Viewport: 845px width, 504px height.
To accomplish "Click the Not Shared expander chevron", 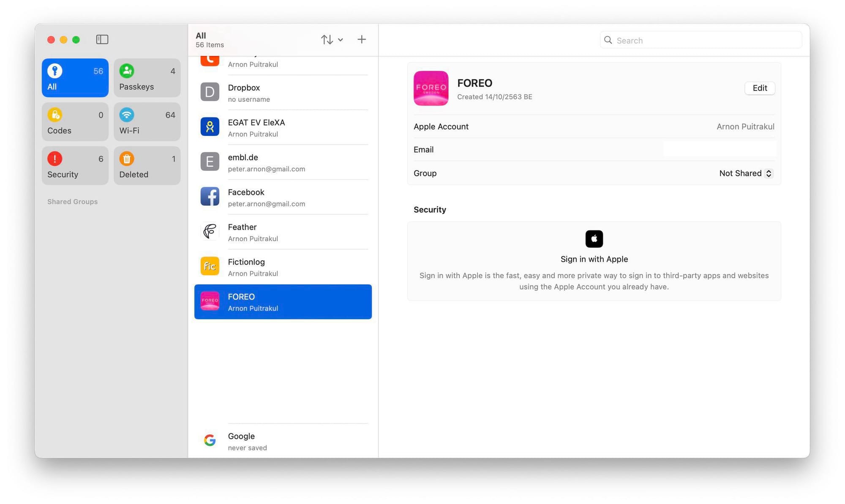I will pos(769,173).
